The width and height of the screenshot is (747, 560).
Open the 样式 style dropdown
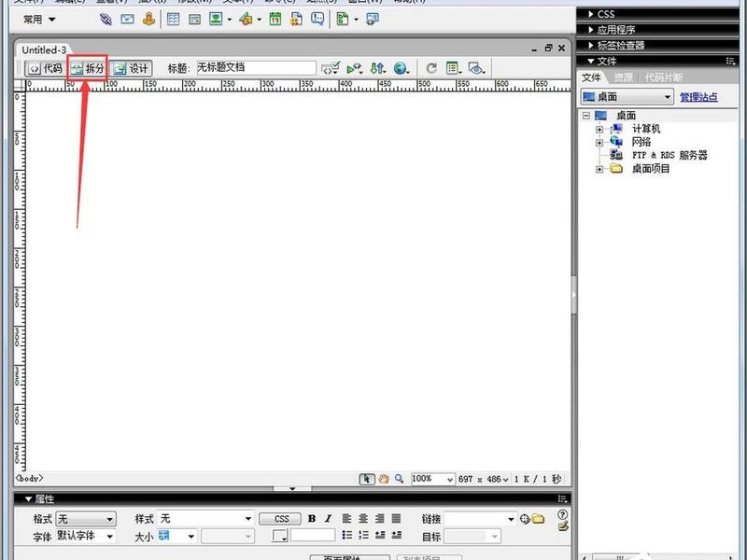[x=205, y=519]
